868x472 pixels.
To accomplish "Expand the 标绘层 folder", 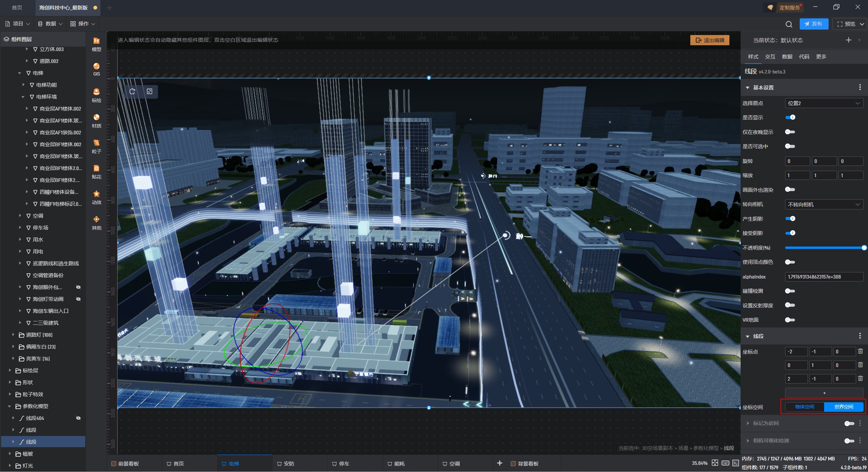I will click(10, 371).
